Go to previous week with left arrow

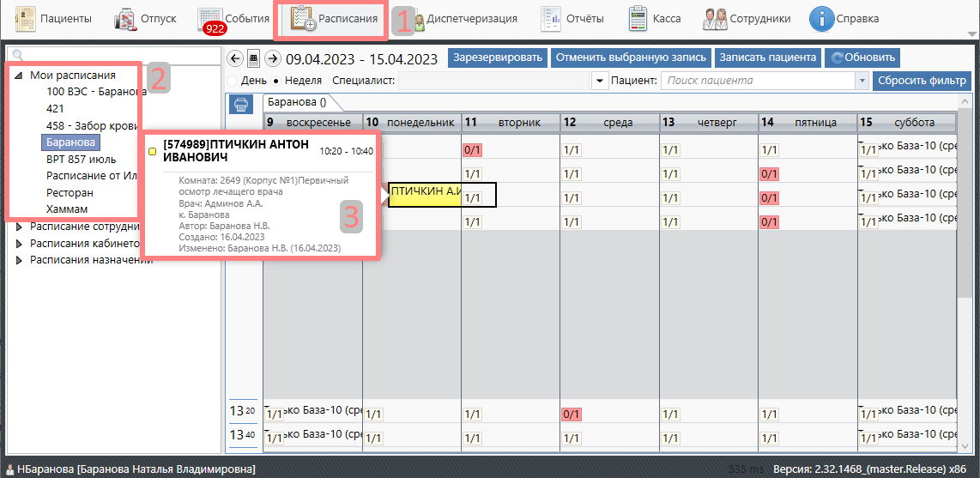(x=235, y=58)
